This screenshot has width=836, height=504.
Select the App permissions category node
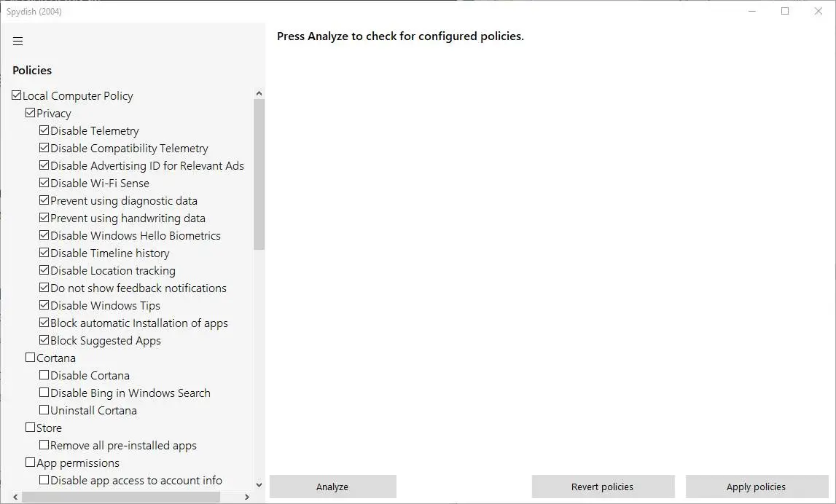78,462
